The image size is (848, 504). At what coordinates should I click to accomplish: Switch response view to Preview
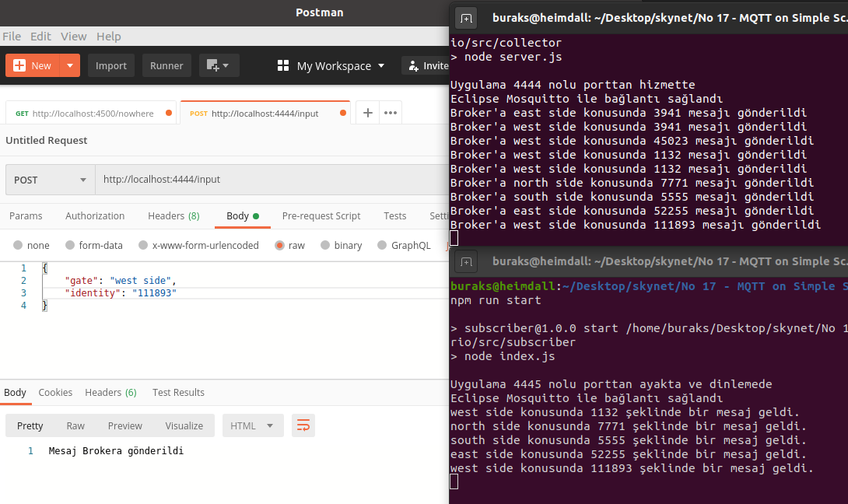[125, 426]
